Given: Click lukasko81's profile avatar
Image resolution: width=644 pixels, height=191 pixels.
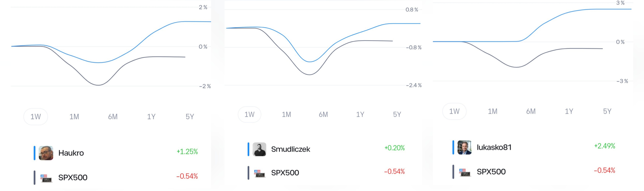Looking at the screenshot, I should (x=464, y=147).
